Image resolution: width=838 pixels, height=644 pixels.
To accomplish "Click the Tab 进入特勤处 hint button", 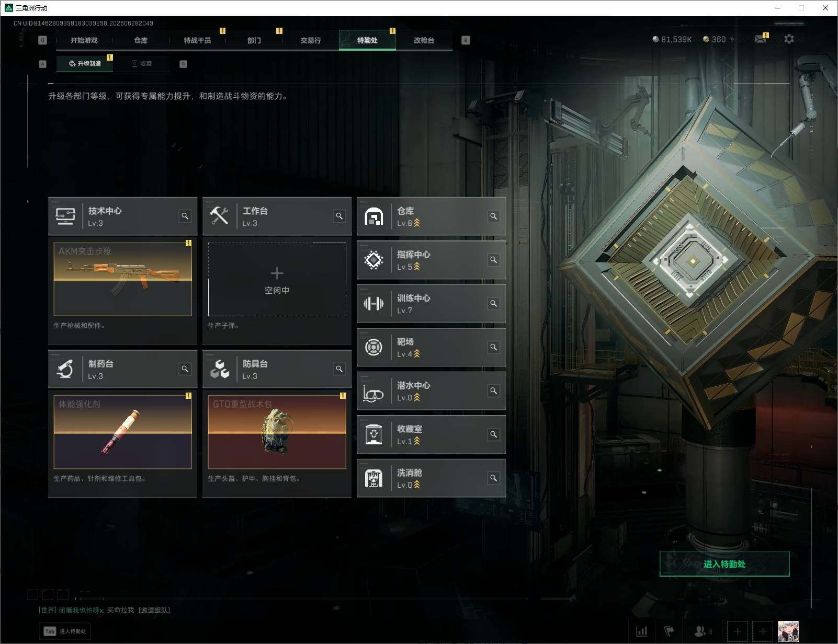I will point(65,631).
